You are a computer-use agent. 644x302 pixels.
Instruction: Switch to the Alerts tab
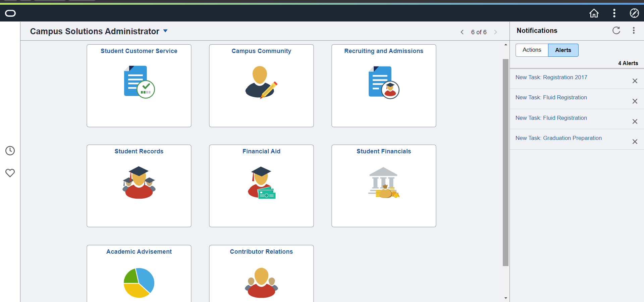563,50
